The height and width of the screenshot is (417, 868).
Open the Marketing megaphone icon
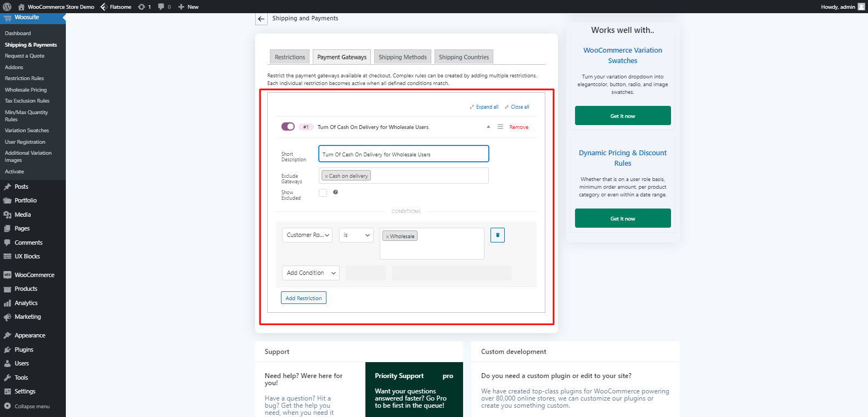point(7,317)
